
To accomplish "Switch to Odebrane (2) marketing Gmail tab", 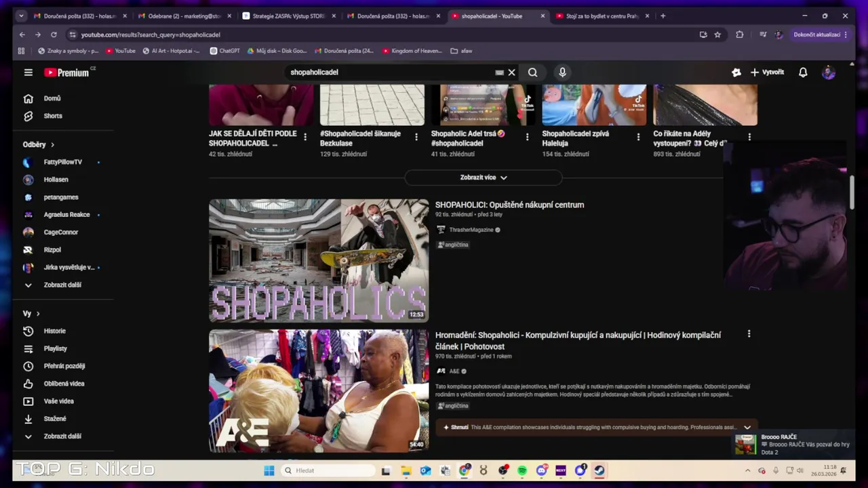I will (x=184, y=16).
